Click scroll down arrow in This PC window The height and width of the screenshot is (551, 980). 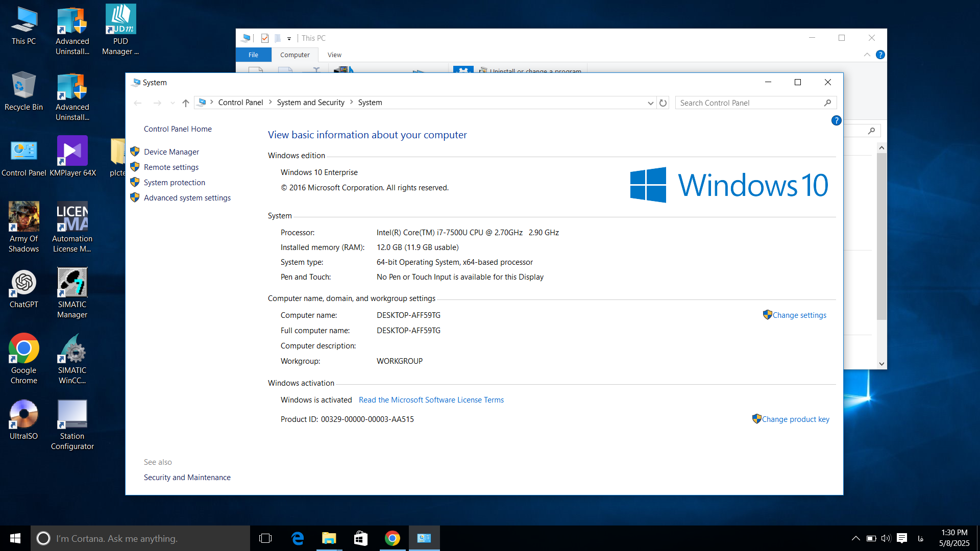pyautogui.click(x=881, y=364)
